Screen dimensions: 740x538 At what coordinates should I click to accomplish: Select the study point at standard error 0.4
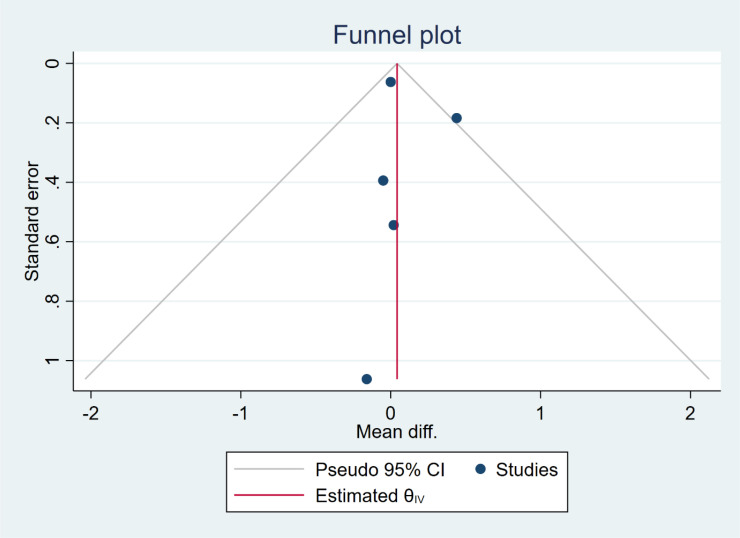tap(383, 181)
